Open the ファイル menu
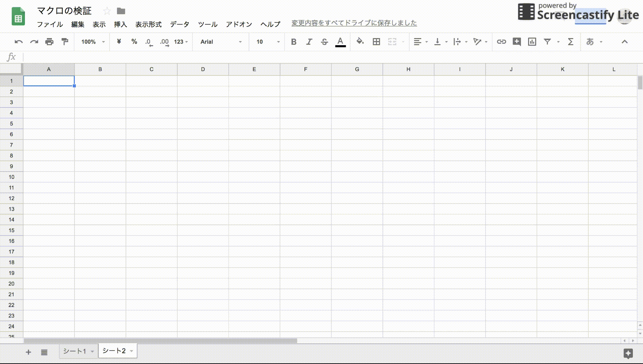This screenshot has width=643, height=364. [x=50, y=24]
